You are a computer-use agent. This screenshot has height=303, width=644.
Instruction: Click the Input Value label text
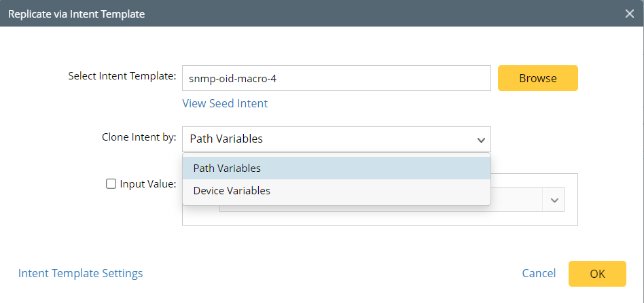click(148, 183)
